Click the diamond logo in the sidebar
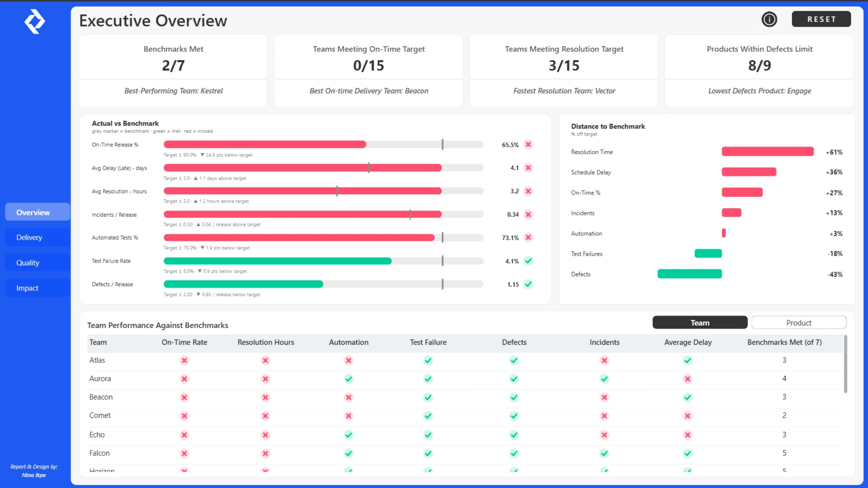Image resolution: width=868 pixels, height=488 pixels. 34,22
